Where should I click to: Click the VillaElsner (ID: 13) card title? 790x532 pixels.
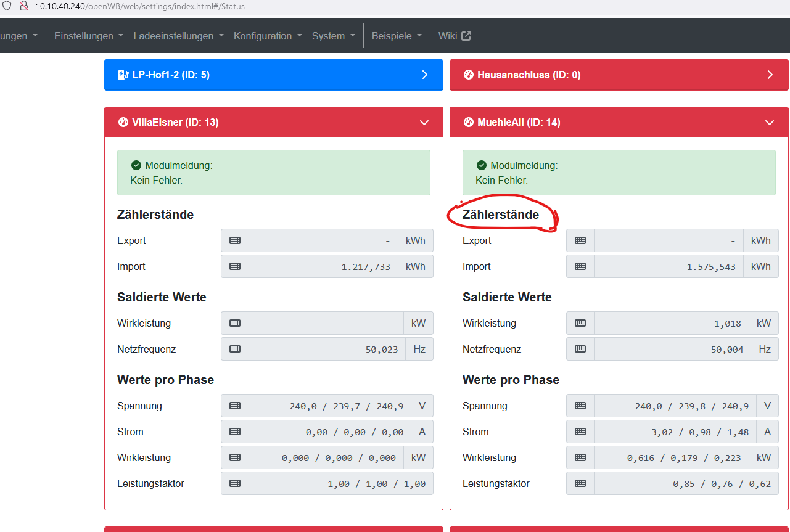click(x=175, y=122)
